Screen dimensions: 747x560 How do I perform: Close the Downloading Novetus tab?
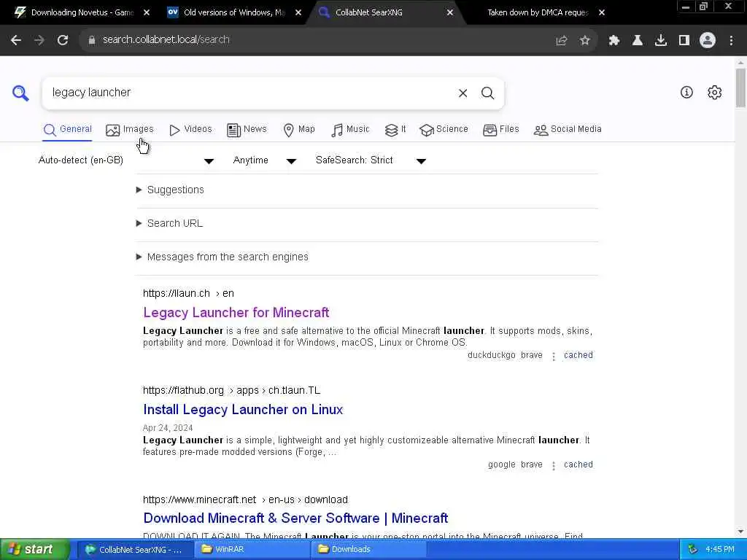point(147,13)
